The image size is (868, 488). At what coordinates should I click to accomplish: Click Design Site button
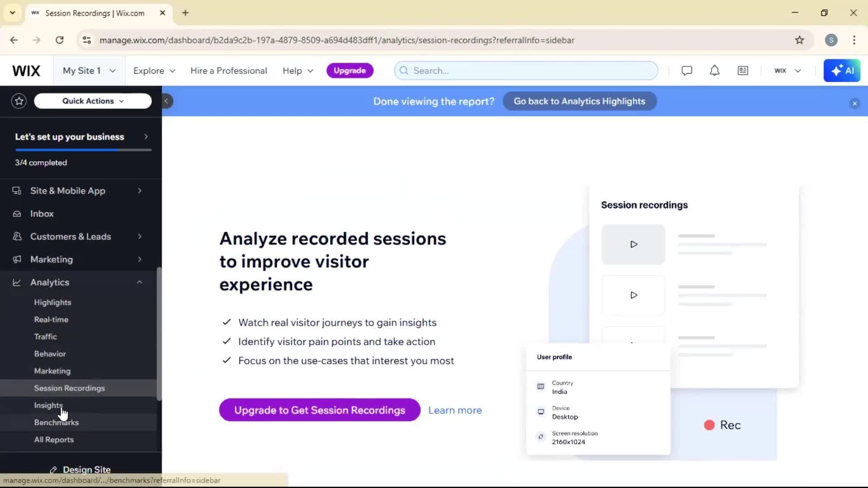(x=80, y=469)
